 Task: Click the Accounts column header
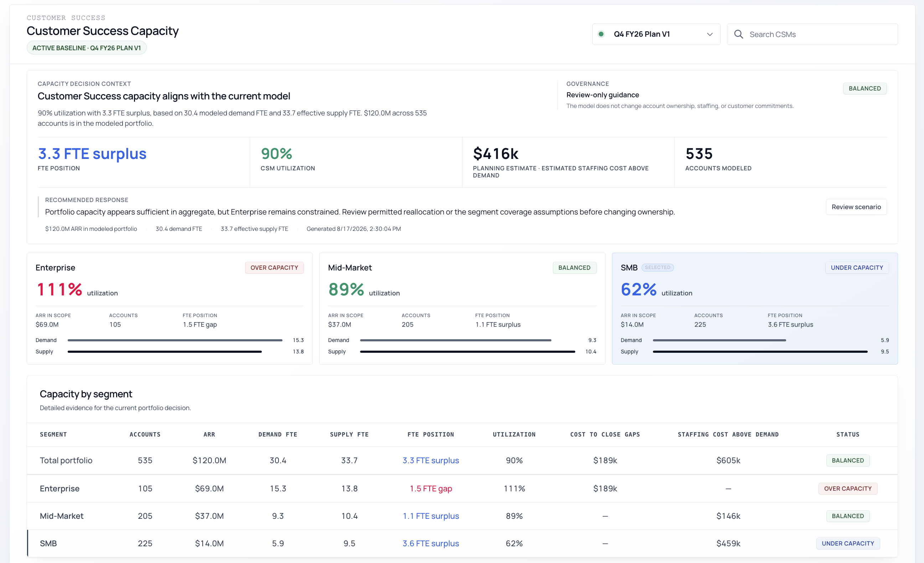click(145, 434)
